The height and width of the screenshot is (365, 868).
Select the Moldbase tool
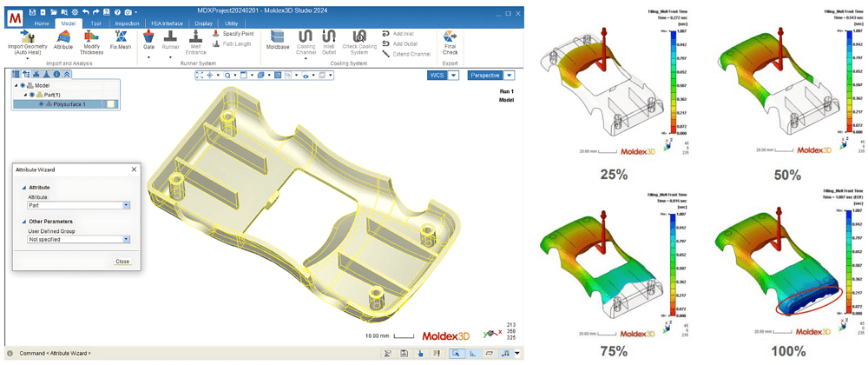point(279,41)
